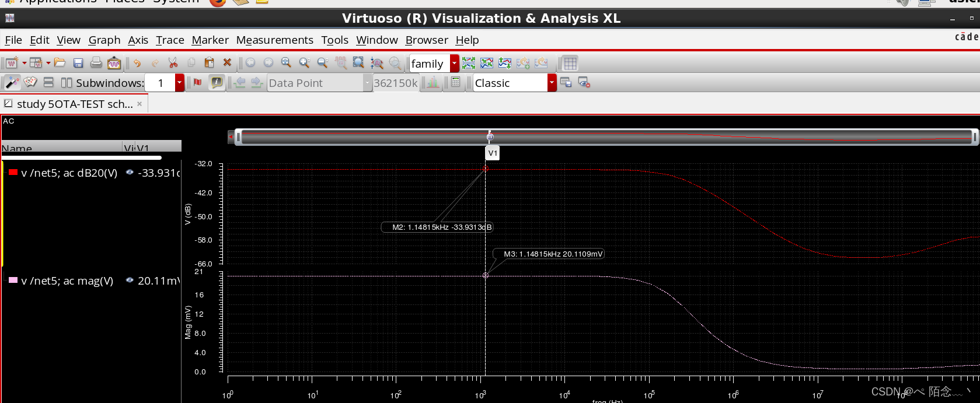Open the Tools menu
The image size is (980, 403).
click(335, 40)
